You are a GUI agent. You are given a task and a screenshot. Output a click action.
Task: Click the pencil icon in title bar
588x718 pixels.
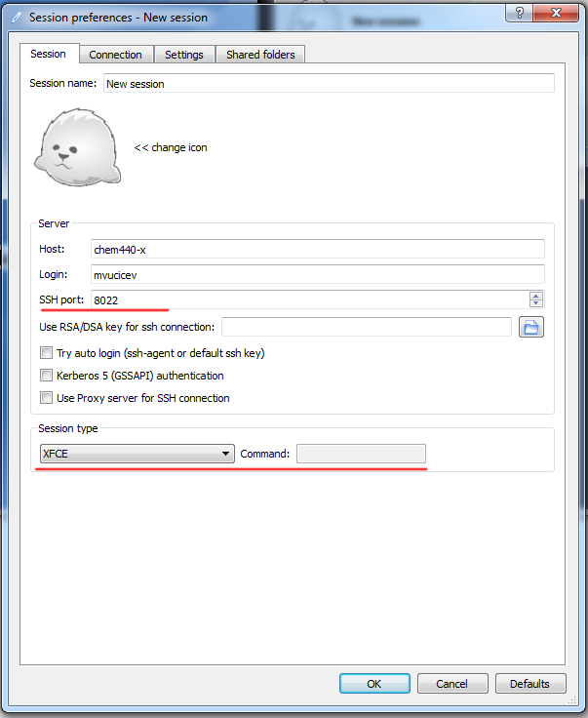coord(15,17)
